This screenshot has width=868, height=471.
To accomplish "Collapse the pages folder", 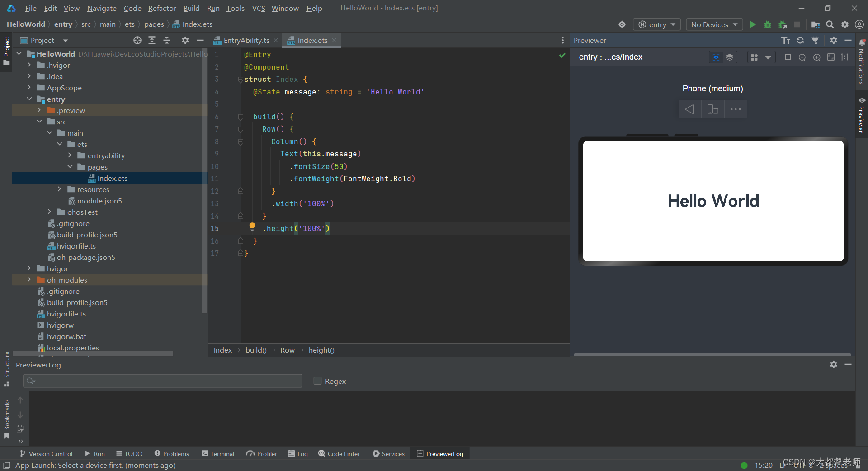I will point(70,167).
